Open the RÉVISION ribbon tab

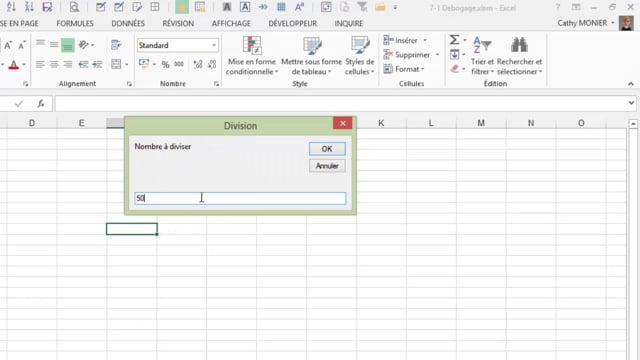(178, 24)
